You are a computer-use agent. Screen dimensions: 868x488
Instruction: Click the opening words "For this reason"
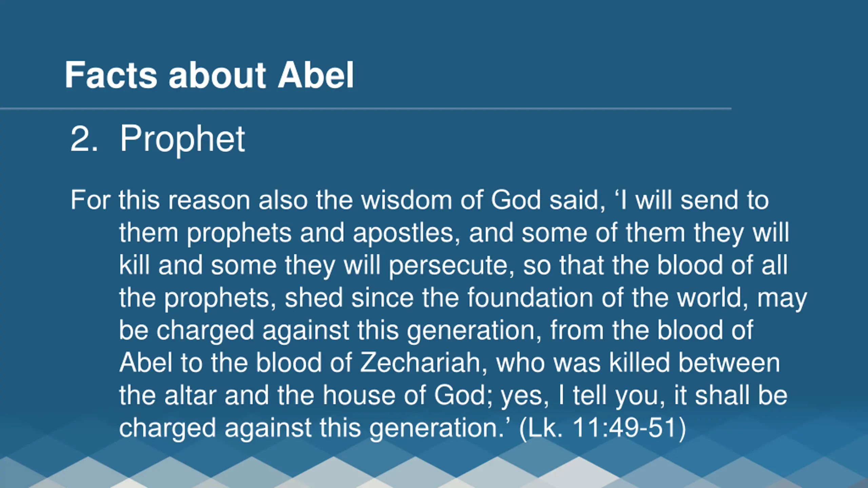(160, 200)
